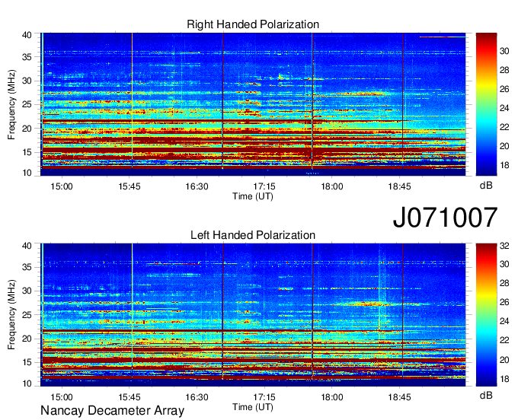Click the 17:15 time tick of Right Handed plot
518x420 pixels.
[x=264, y=186]
